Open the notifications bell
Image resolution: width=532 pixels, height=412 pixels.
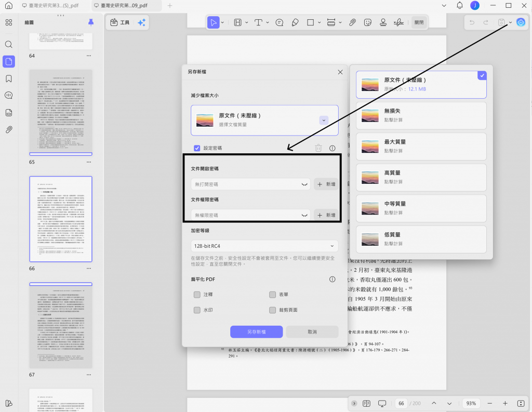(x=459, y=5)
